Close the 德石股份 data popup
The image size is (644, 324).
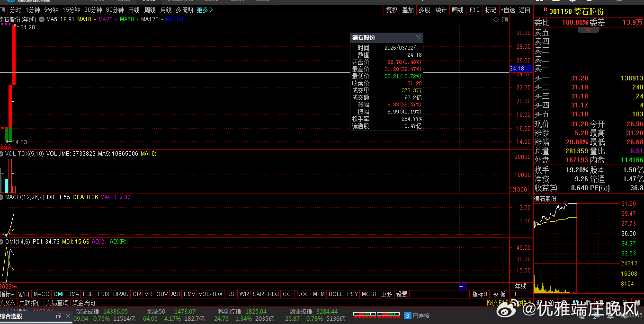pyautogui.click(x=418, y=37)
